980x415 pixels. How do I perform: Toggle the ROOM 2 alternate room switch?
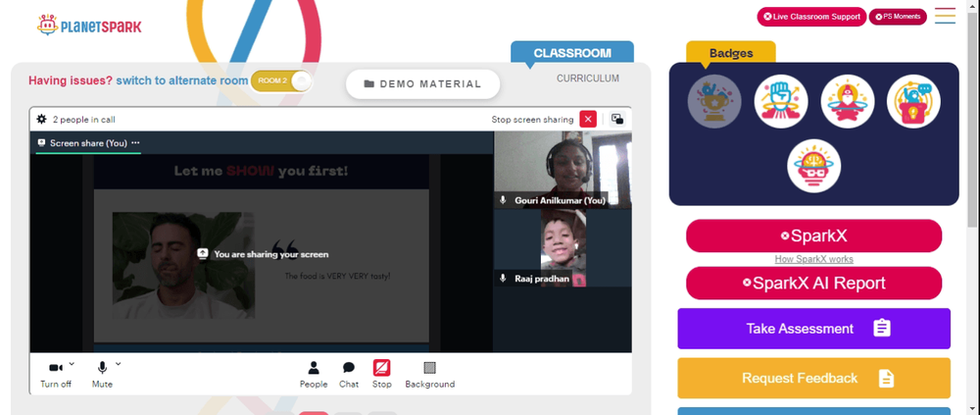[x=281, y=80]
